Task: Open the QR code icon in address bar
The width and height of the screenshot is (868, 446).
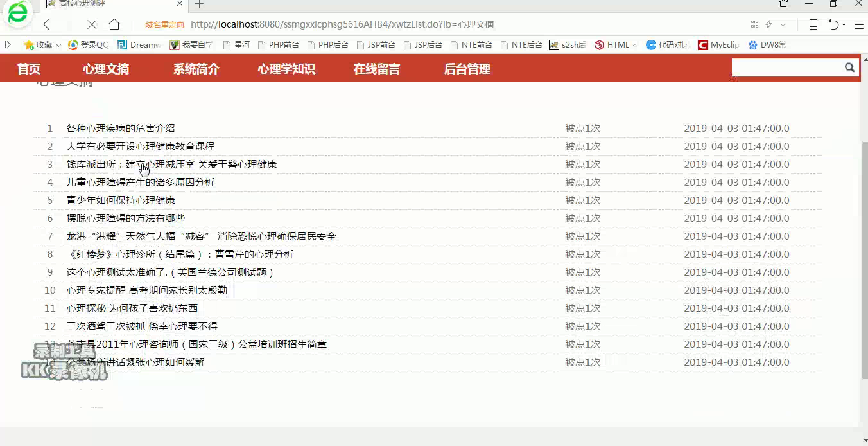Action: [x=754, y=24]
